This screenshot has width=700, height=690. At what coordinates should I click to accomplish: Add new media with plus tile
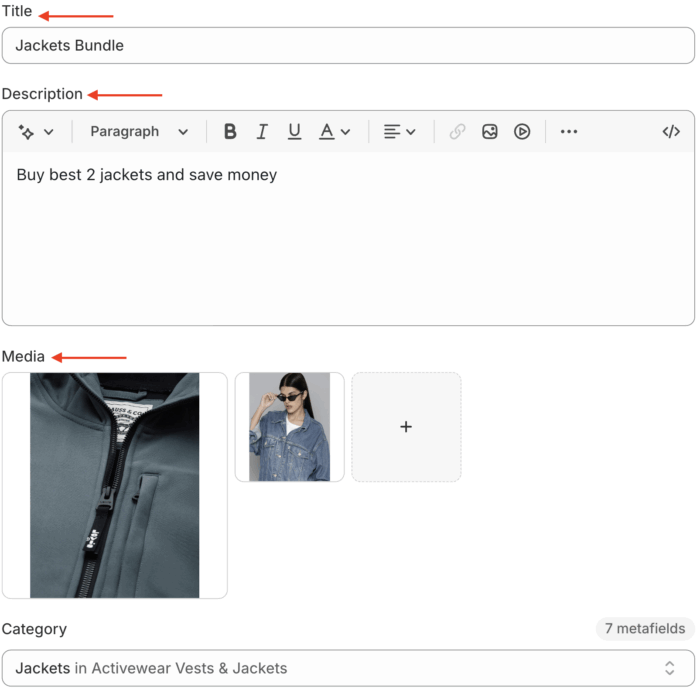tap(406, 427)
